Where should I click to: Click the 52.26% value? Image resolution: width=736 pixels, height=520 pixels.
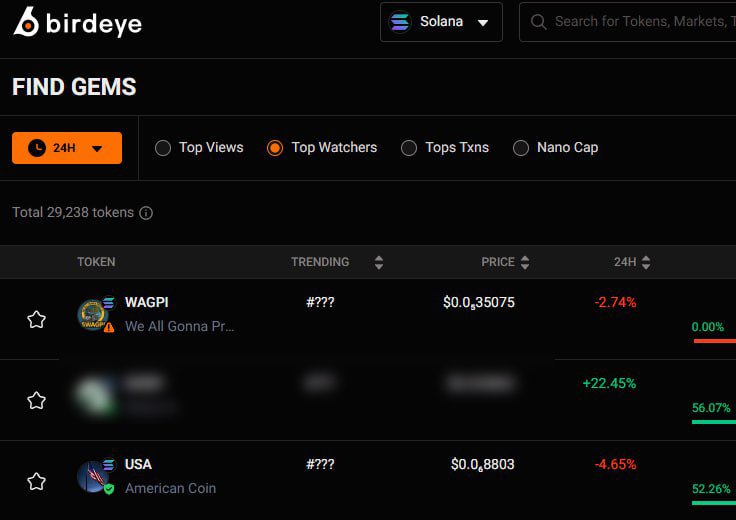[x=711, y=489]
